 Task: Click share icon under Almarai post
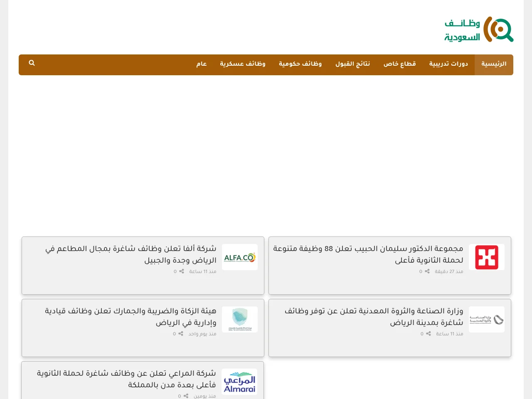(x=186, y=396)
